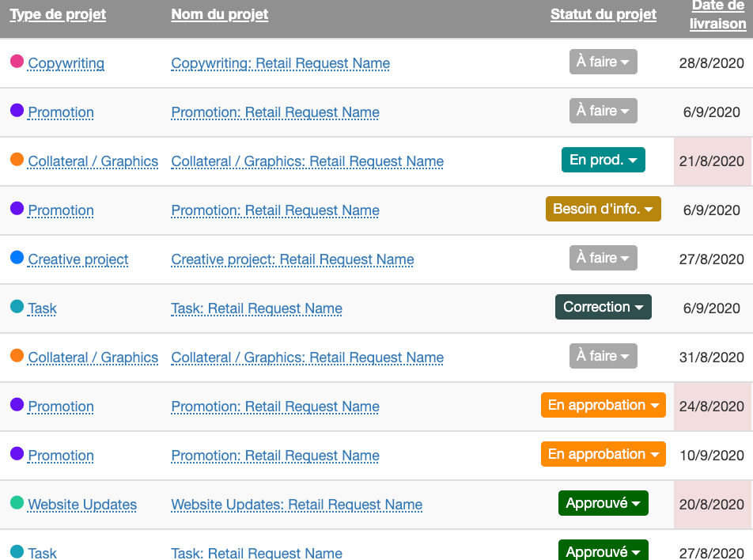Click the 'Website Updates' project type link
This screenshot has height=560, width=753.
pos(82,505)
